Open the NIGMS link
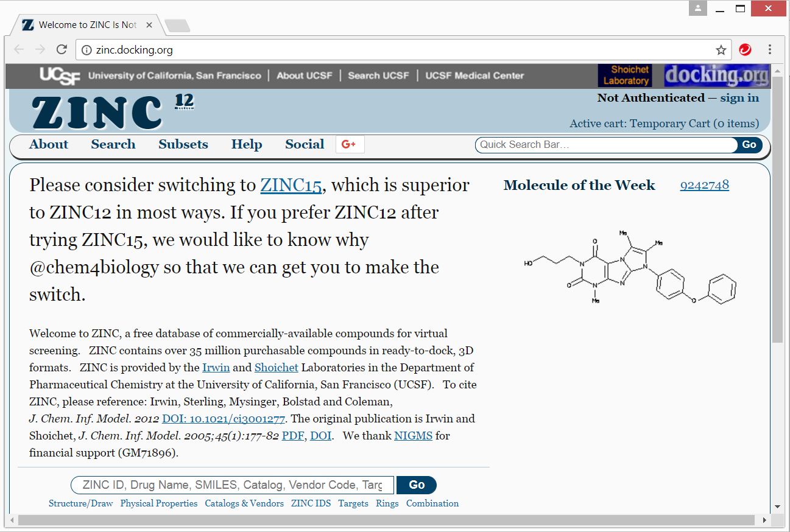The width and height of the screenshot is (790, 532). (x=414, y=436)
